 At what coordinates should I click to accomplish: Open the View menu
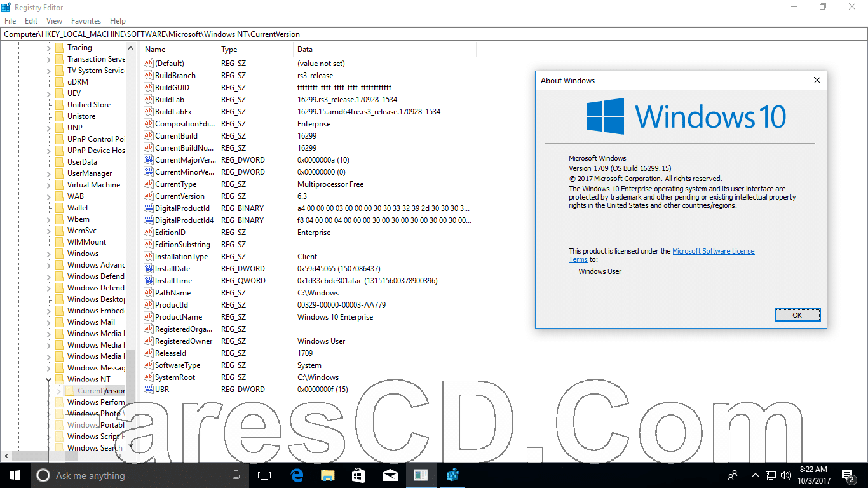click(x=54, y=21)
